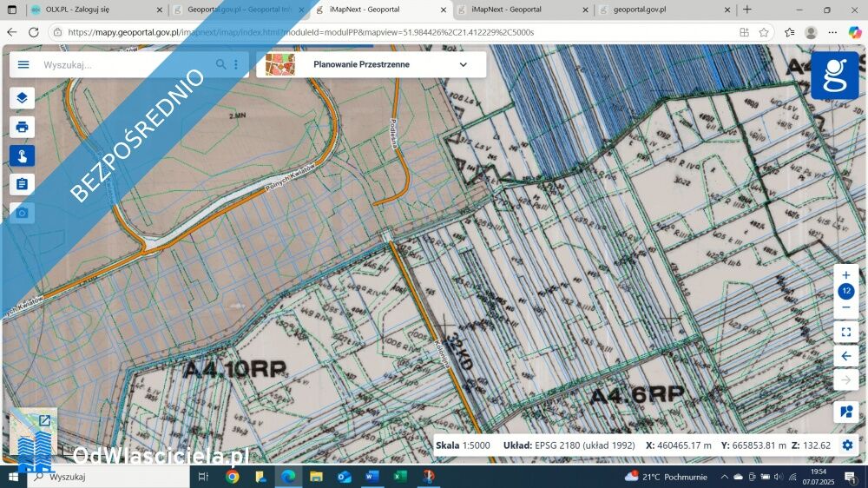The image size is (868, 488).
Task: Click the weather 21°C Pochmurnie widget
Action: [x=666, y=477]
